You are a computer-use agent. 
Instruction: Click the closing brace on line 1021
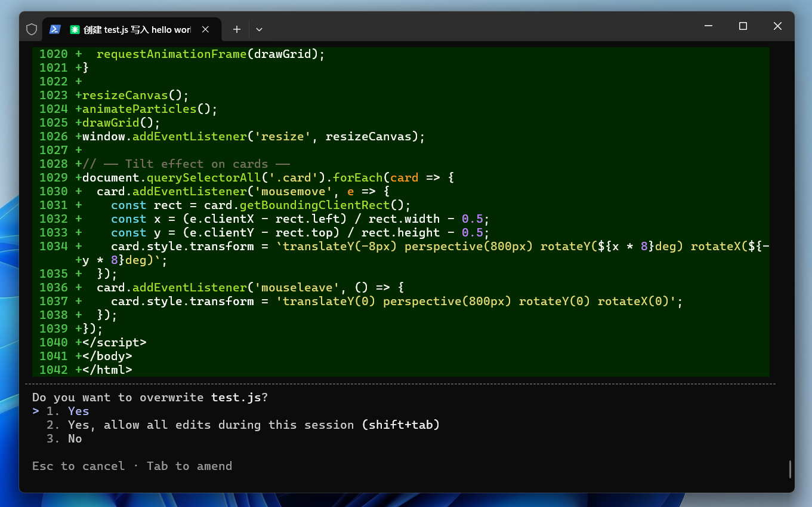85,67
